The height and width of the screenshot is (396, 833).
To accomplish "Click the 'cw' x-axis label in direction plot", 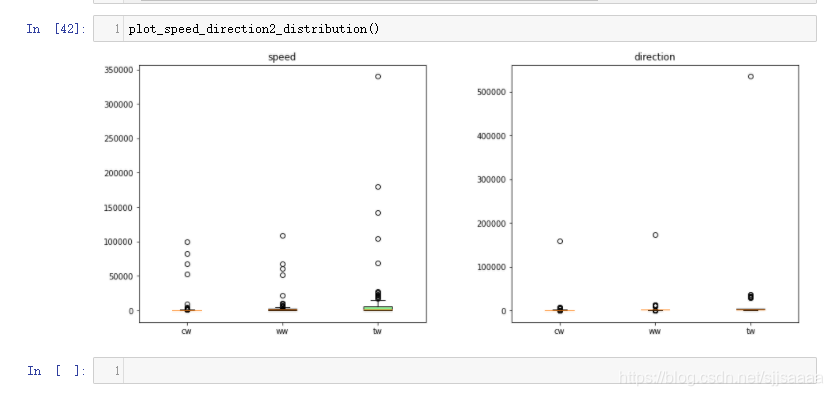I will pos(559,331).
